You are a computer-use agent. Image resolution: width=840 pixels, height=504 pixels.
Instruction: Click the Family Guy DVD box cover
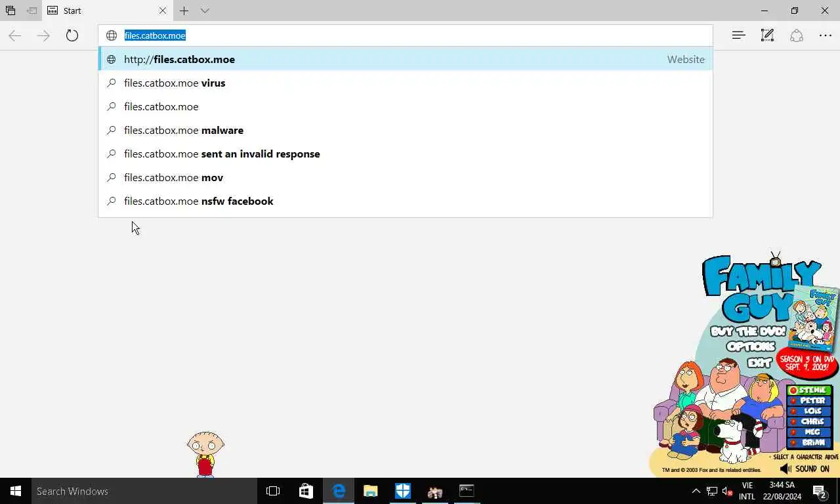815,317
